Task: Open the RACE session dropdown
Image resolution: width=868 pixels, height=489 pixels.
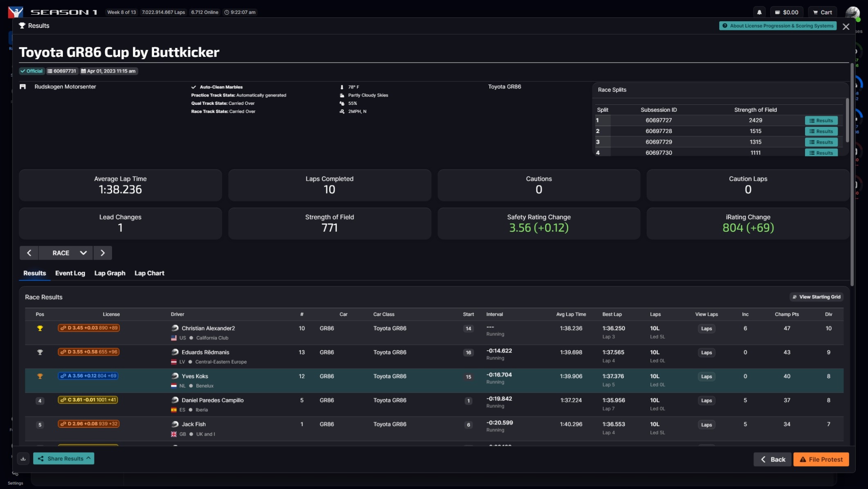Action: click(66, 253)
